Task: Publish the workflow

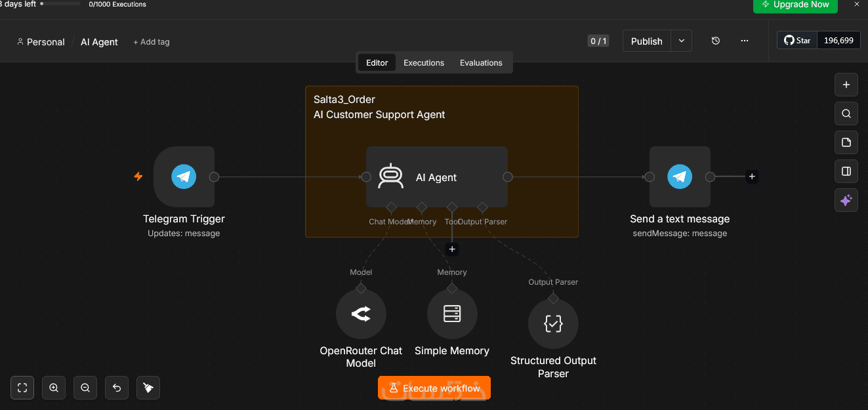Action: pyautogui.click(x=647, y=41)
